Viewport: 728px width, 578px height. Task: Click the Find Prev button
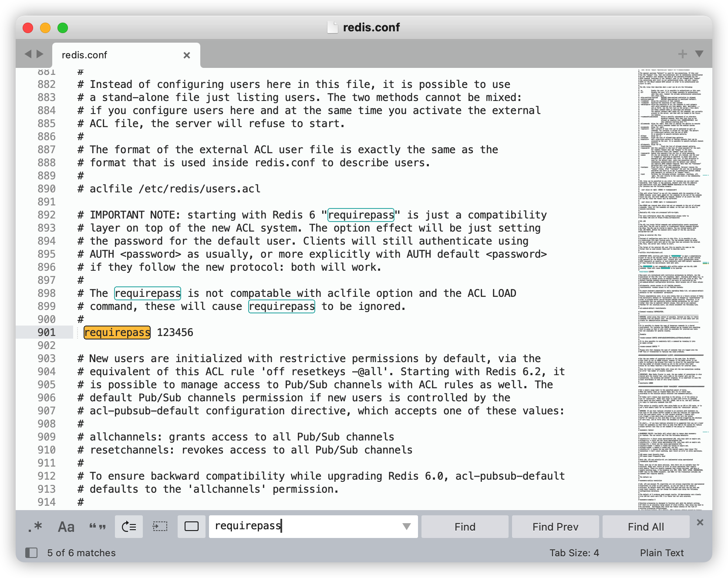(556, 527)
